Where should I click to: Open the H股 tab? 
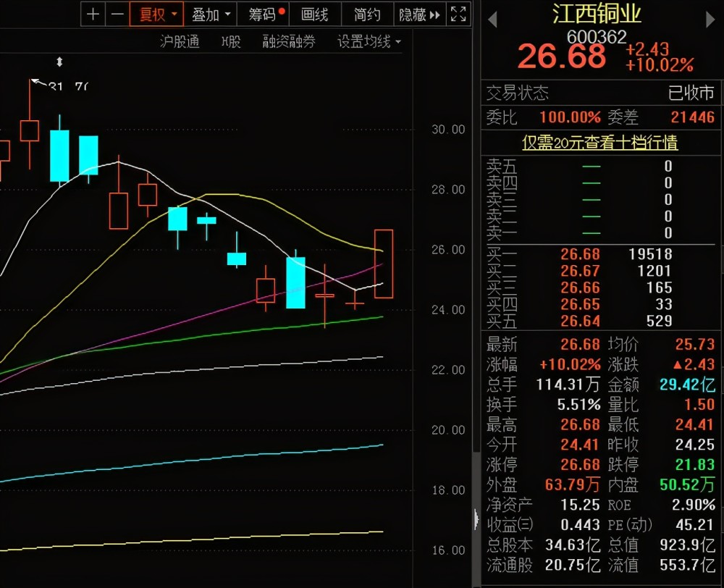point(231,41)
